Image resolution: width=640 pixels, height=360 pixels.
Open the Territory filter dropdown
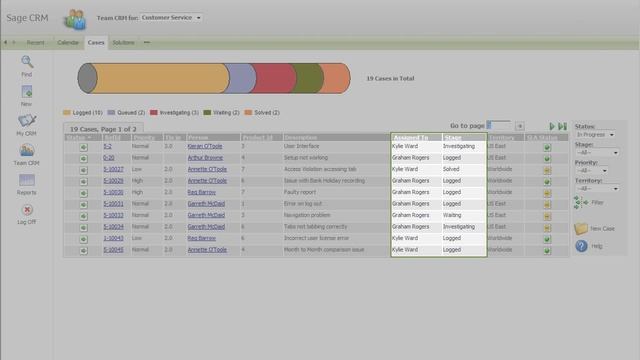point(597,188)
